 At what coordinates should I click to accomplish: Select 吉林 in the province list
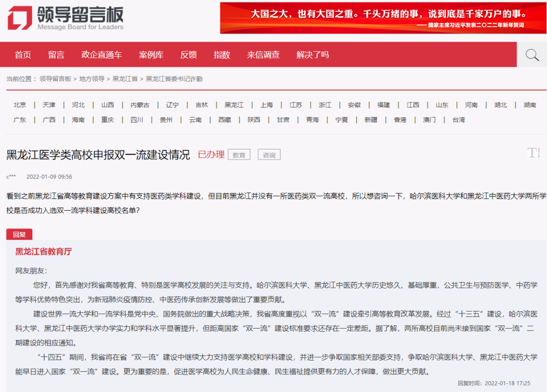202,105
